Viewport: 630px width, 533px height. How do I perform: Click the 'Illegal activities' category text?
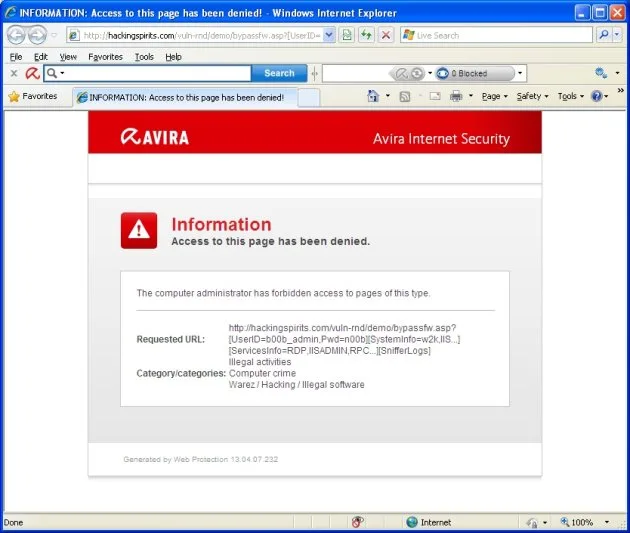point(260,362)
